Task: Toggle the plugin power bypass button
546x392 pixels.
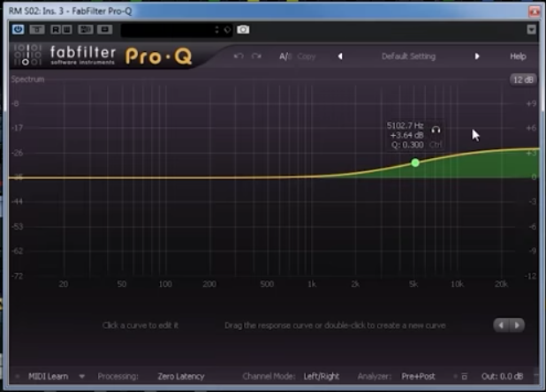Action: 18,29
